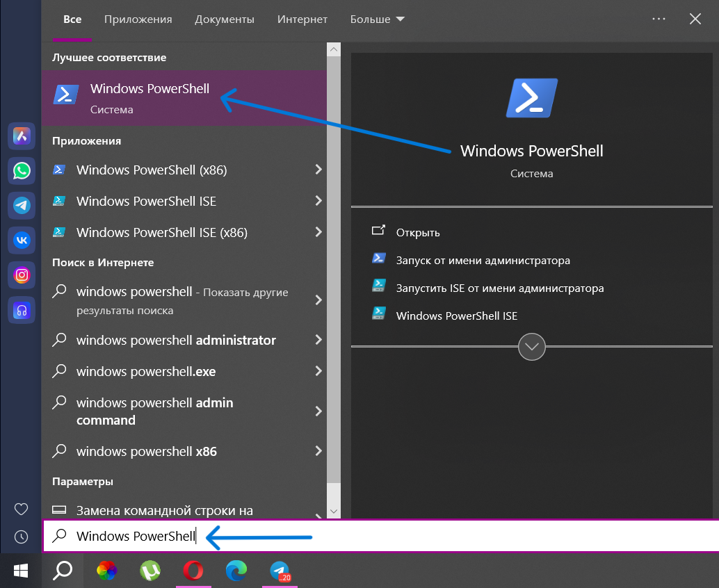Click the results list scrollbar thumb
The height and width of the screenshot is (588, 719).
tap(334, 270)
